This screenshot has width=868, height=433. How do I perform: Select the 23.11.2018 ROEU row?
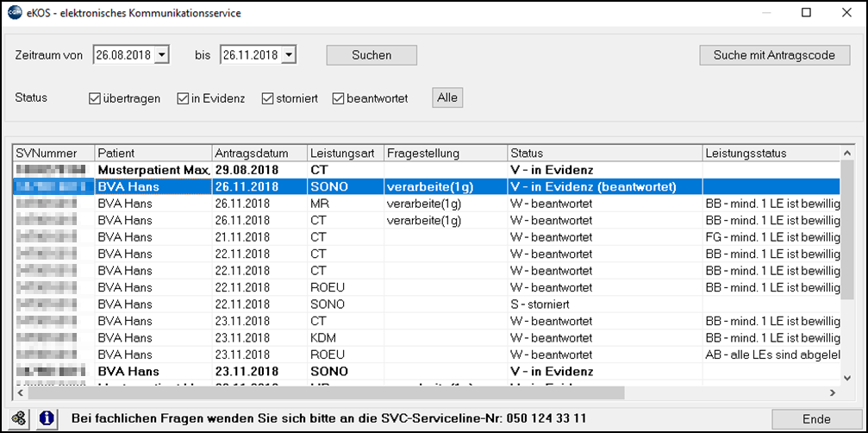click(x=427, y=354)
